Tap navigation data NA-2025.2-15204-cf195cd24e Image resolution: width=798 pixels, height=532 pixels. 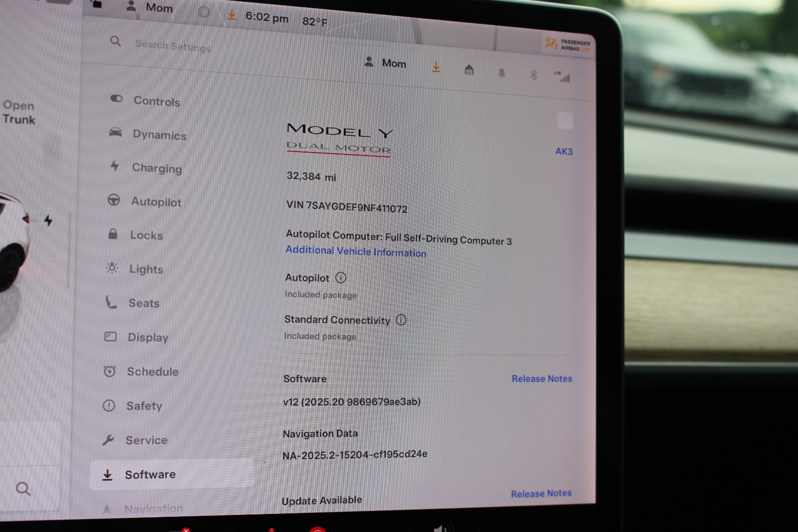click(x=355, y=455)
